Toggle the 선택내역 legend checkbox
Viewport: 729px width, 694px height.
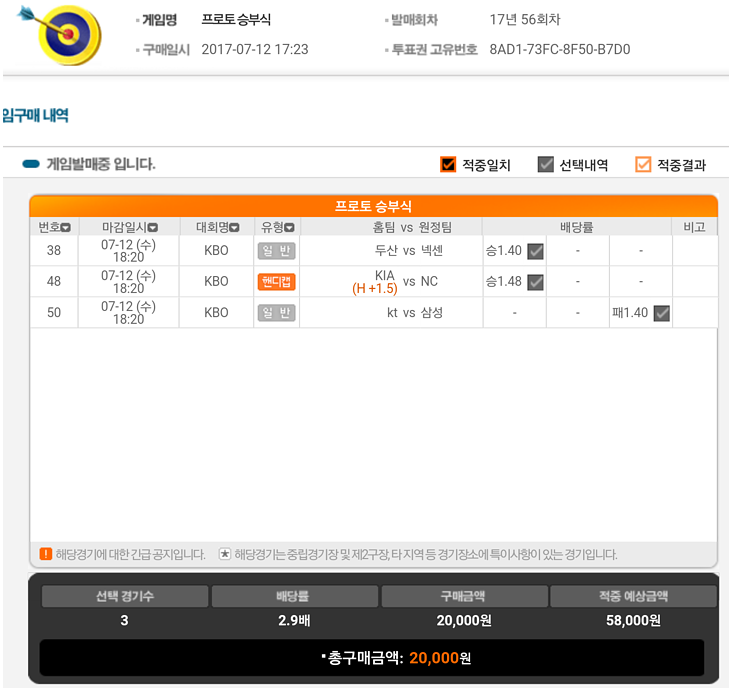click(545, 164)
